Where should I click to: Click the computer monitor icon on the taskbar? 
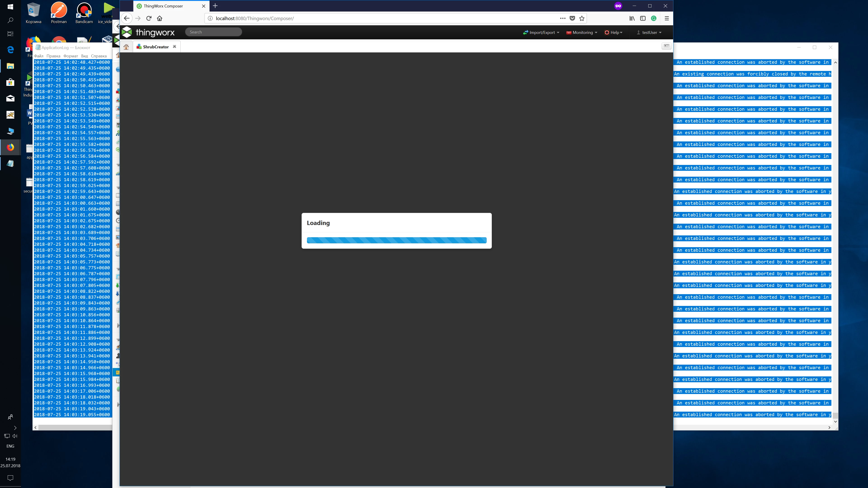pyautogui.click(x=10, y=131)
